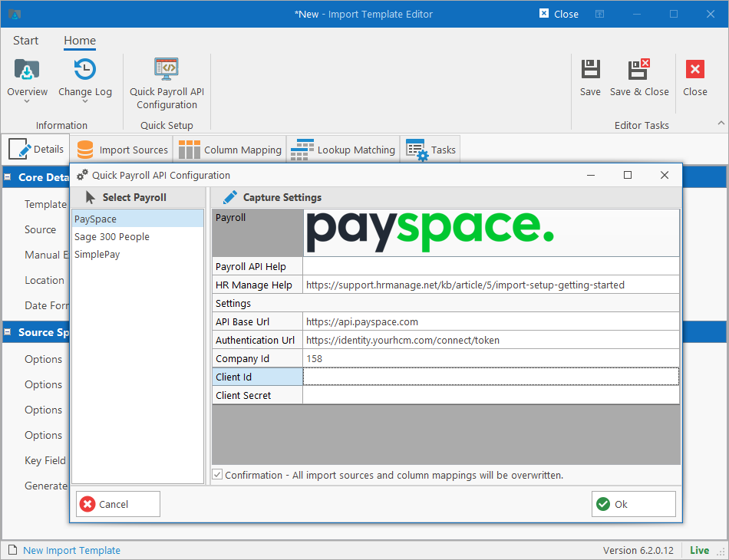
Task: Edit the Authentication Url value
Action: 490,340
